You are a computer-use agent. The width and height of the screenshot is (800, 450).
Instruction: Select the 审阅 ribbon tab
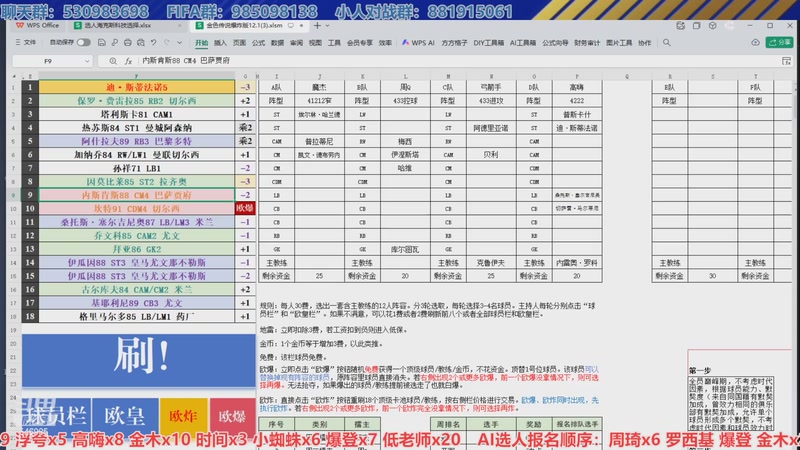click(x=296, y=43)
